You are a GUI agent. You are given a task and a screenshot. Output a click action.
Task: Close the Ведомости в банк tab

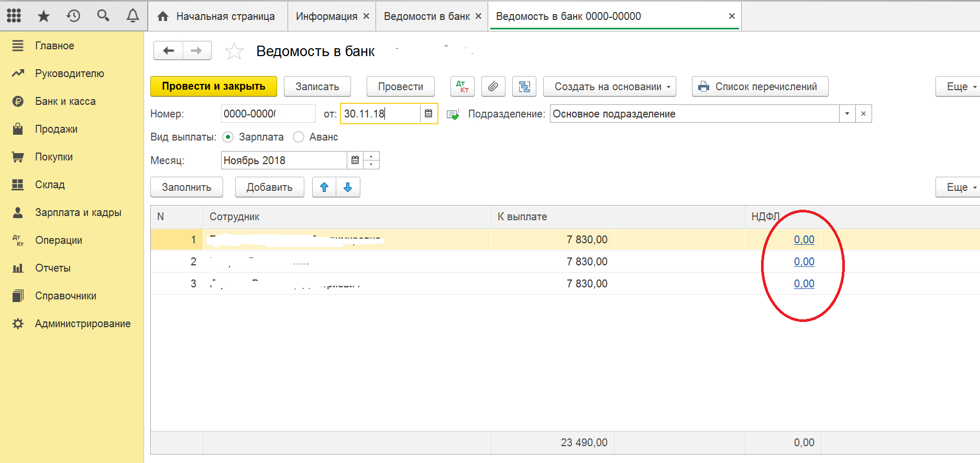click(478, 16)
